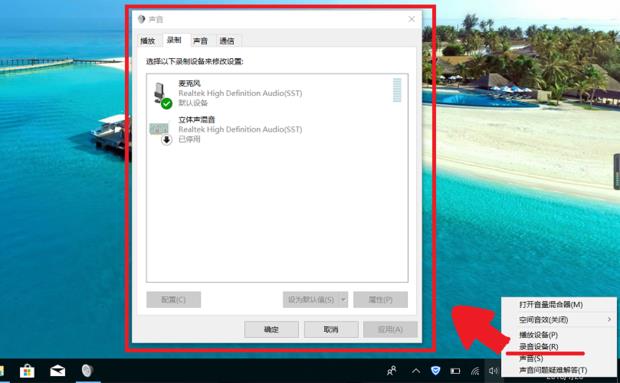Open the Mail app on taskbar
The width and height of the screenshot is (620, 383).
click(x=58, y=371)
